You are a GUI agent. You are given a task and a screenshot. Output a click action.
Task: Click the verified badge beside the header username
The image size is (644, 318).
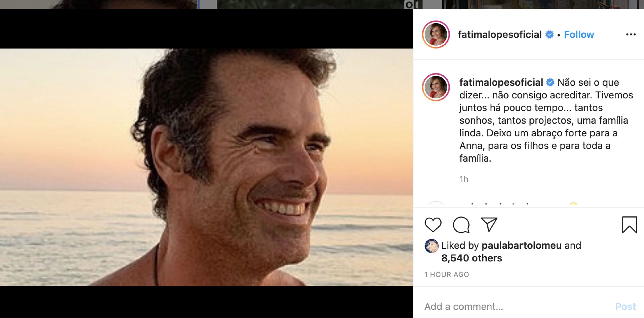coord(549,35)
